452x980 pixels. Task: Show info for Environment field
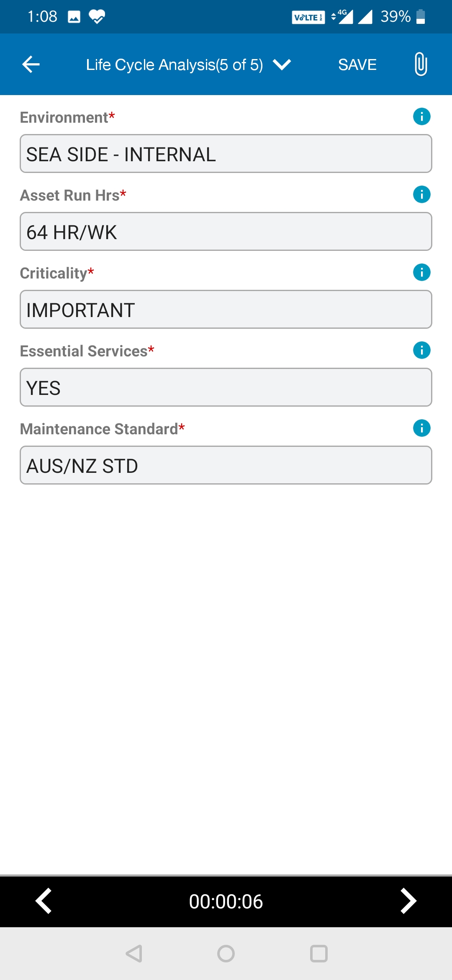422,116
